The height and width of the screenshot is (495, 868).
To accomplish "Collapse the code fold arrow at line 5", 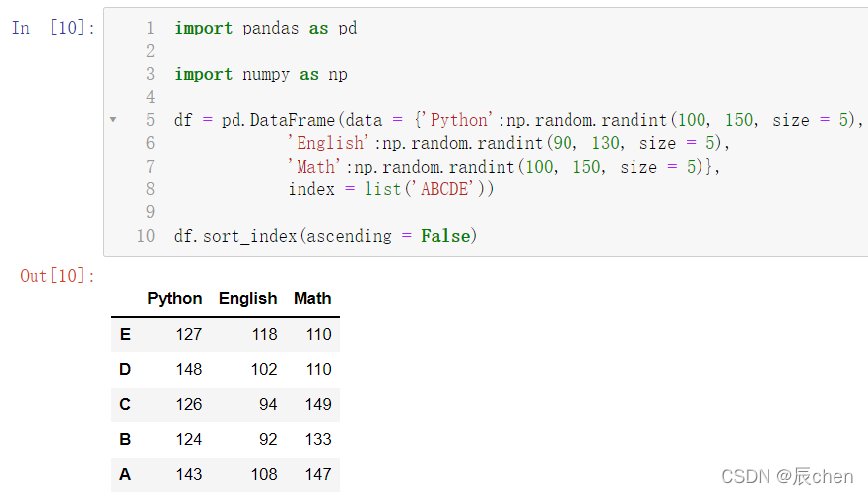I will pyautogui.click(x=113, y=119).
